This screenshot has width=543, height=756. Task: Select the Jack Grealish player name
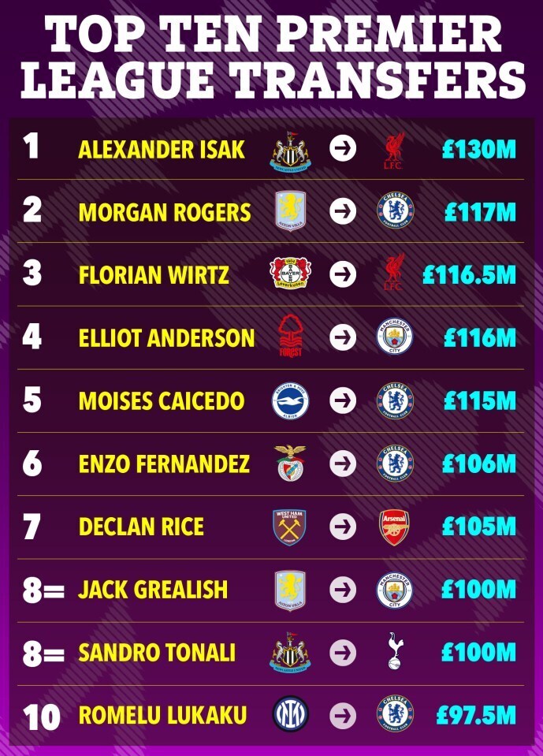tap(153, 589)
